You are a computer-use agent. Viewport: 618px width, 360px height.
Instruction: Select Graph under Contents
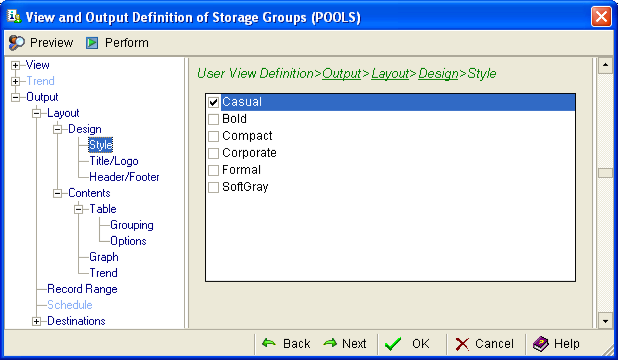[x=104, y=257]
